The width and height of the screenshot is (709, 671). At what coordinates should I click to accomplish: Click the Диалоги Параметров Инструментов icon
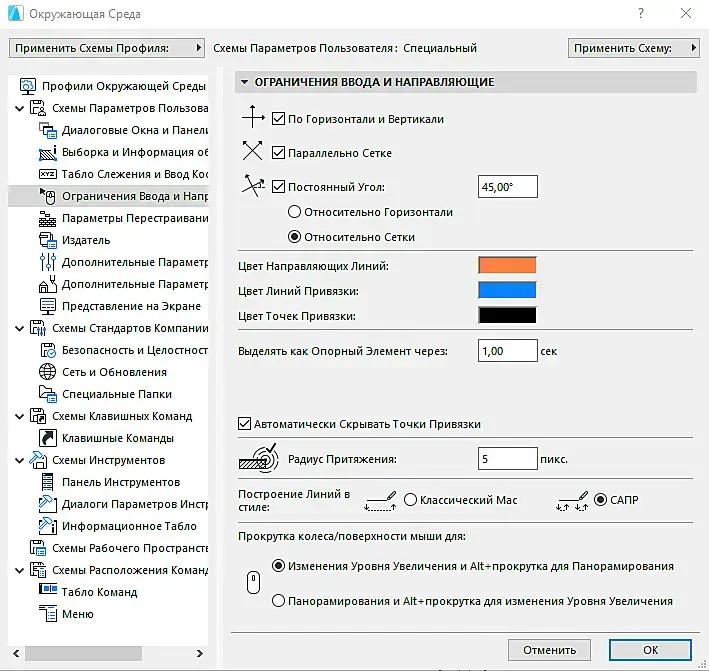coord(47,504)
